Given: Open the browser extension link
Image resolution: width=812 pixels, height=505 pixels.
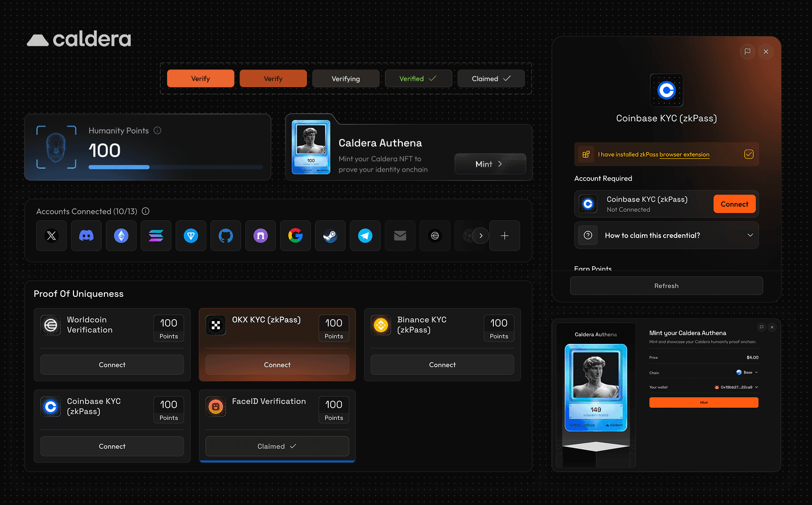Looking at the screenshot, I should [x=684, y=154].
